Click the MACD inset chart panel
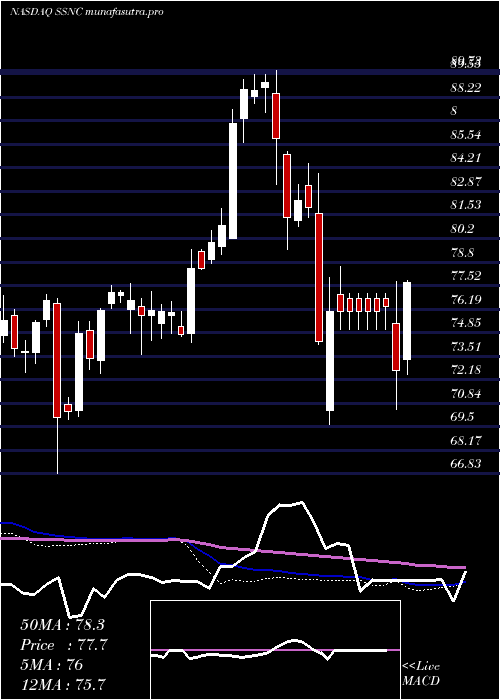 click(275, 650)
